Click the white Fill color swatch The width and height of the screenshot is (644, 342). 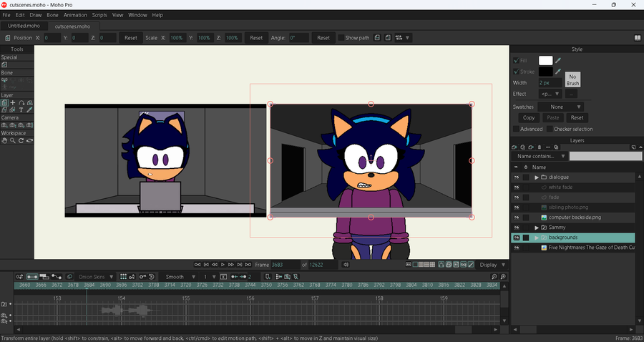click(545, 60)
